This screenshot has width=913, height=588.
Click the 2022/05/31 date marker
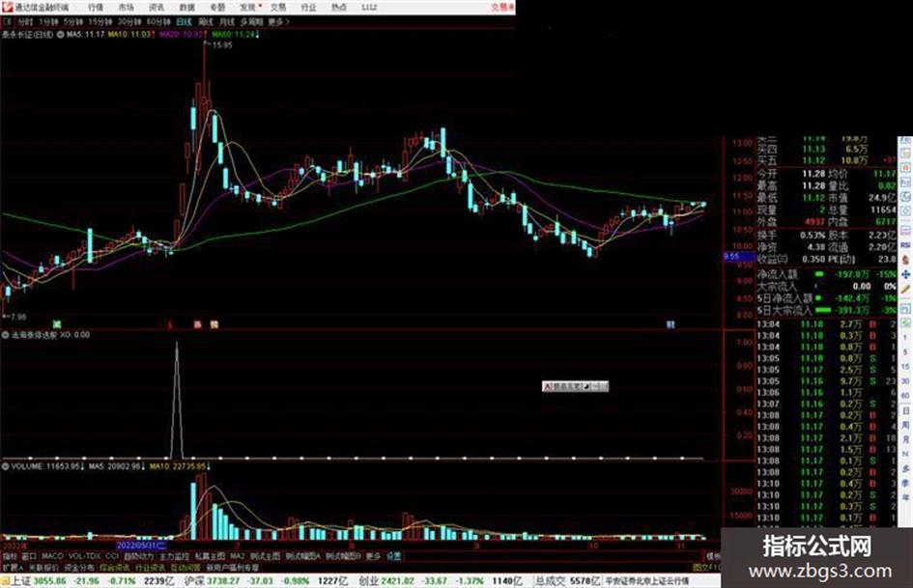(141, 546)
